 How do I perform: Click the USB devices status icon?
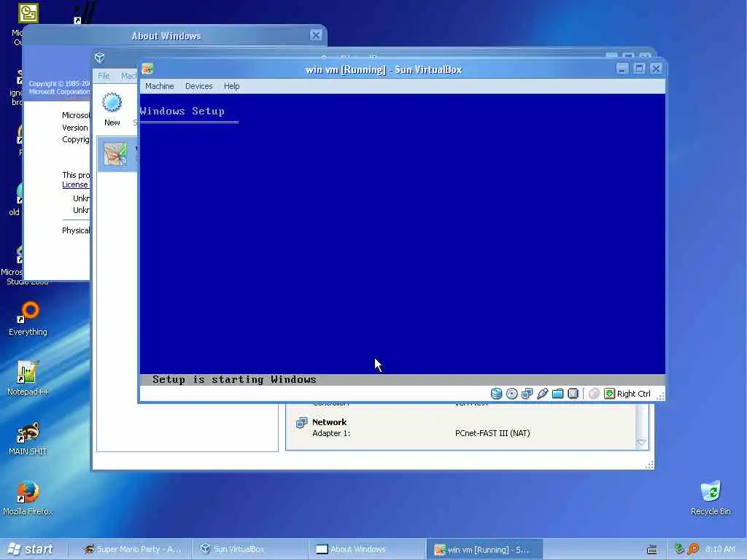point(542,393)
